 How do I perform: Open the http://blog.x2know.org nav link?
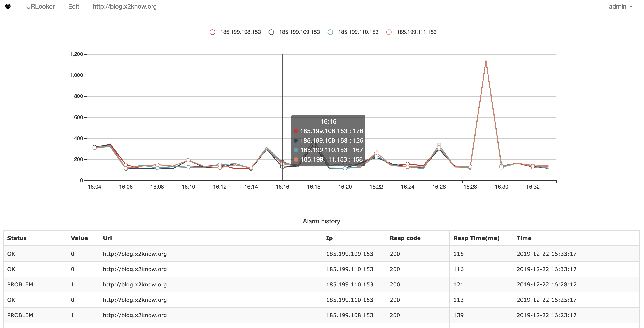124,7
